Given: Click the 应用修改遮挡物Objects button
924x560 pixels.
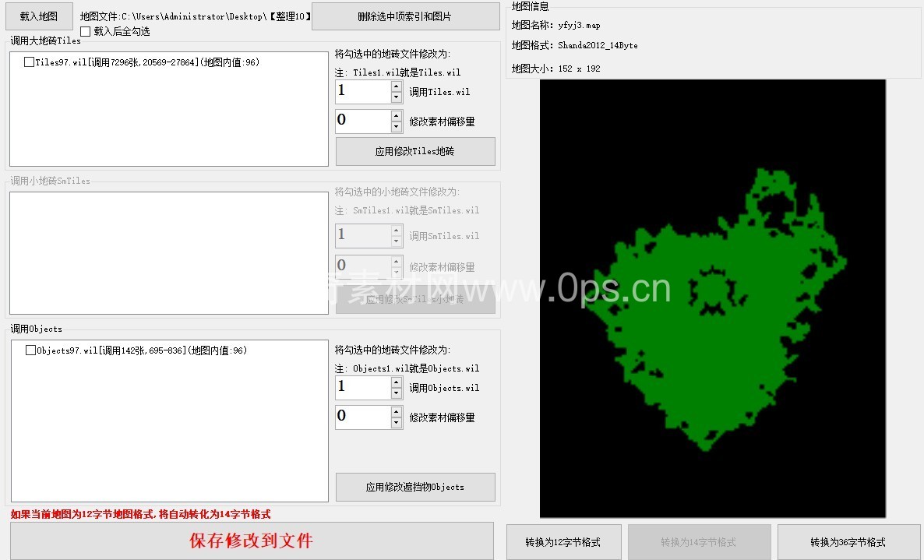Looking at the screenshot, I should point(415,487).
